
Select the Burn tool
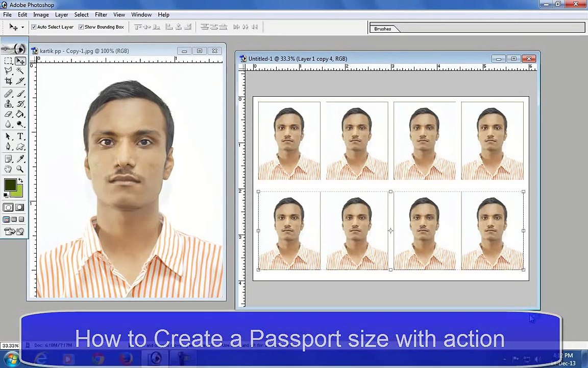pyautogui.click(x=20, y=124)
